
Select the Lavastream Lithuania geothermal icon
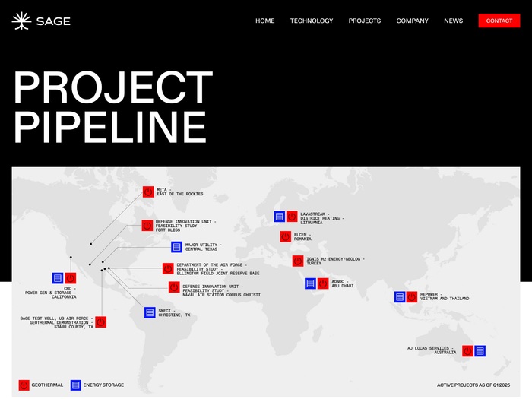tap(292, 217)
